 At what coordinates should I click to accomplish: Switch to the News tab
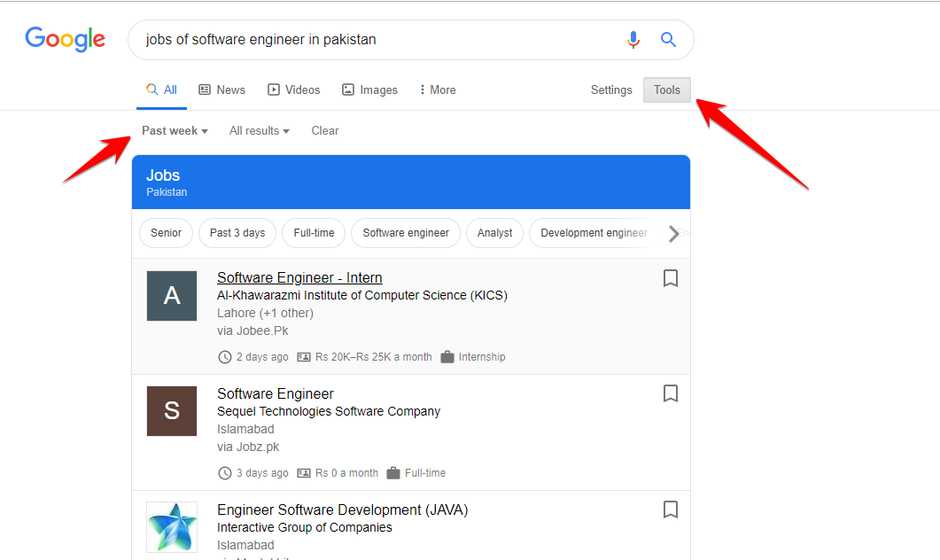[x=221, y=89]
